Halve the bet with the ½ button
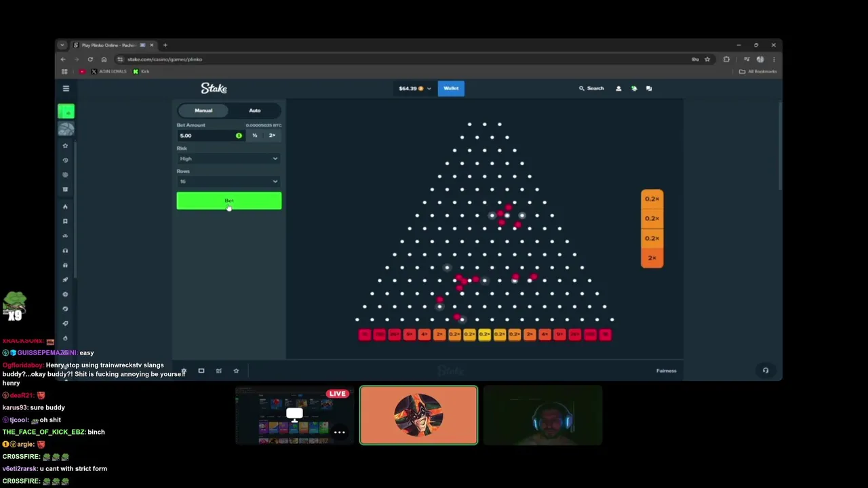The height and width of the screenshot is (488, 868). click(255, 136)
